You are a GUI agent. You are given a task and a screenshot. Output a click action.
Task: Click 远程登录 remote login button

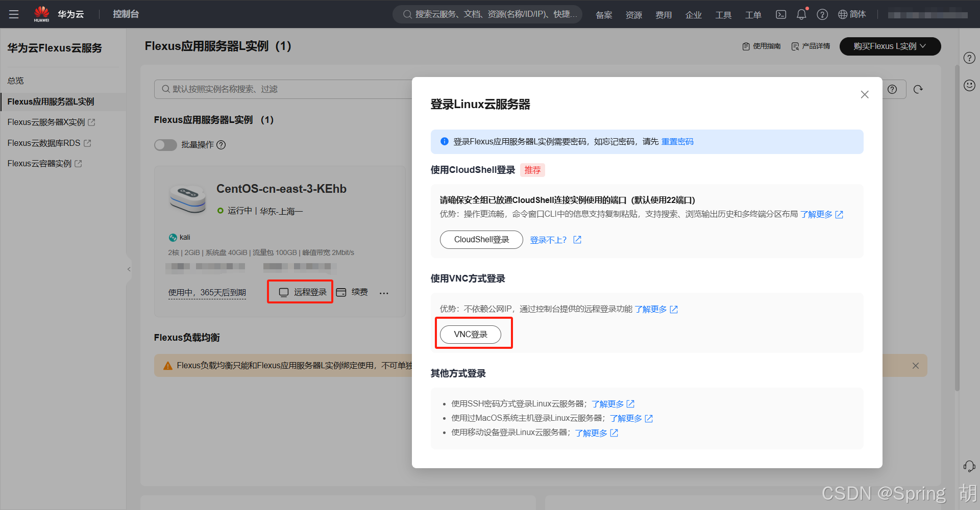pyautogui.click(x=303, y=292)
